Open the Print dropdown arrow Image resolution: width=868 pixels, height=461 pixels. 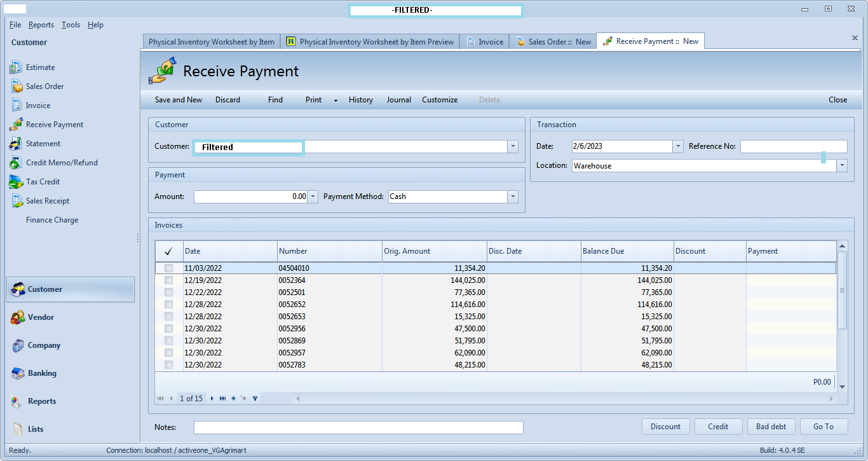(x=336, y=100)
